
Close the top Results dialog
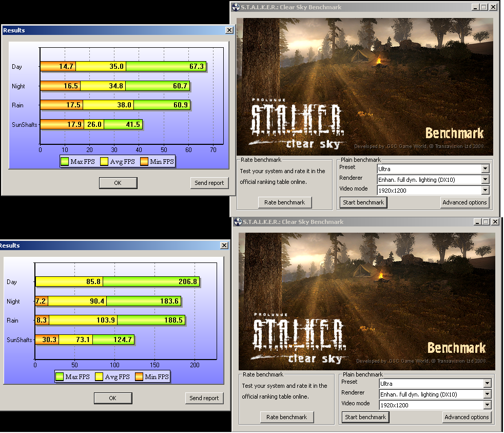[x=229, y=30]
